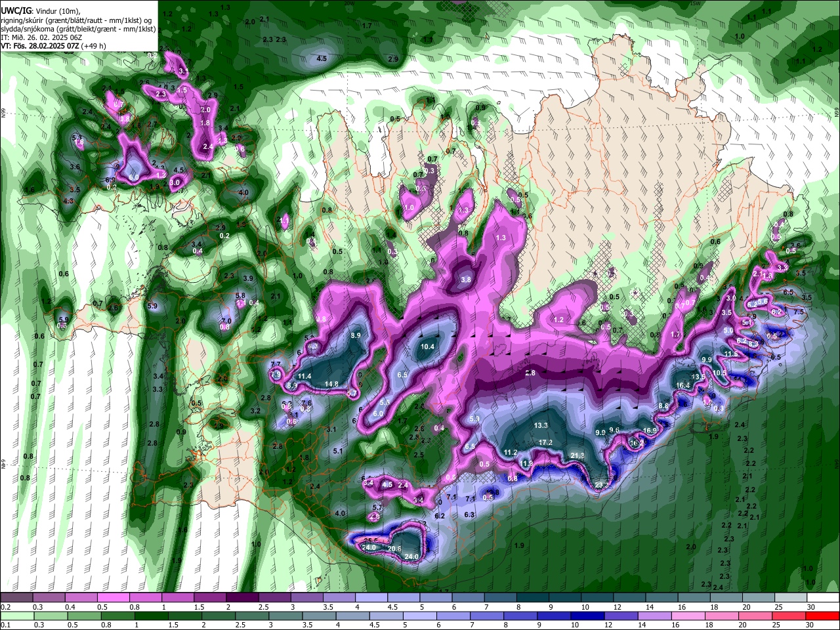Viewport: 840px width, 630px height.
Task: Click the '14.8' precipitation value on the map
Action: (331, 384)
